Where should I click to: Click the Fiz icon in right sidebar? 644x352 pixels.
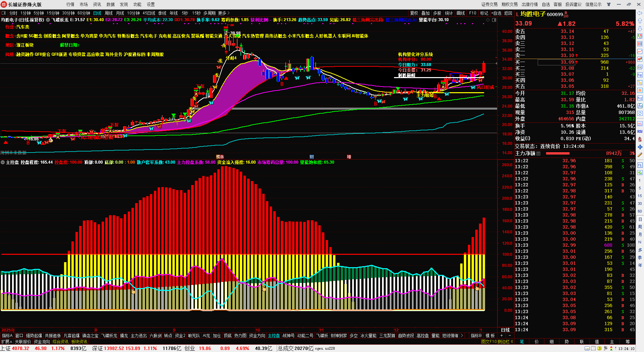[640, 99]
